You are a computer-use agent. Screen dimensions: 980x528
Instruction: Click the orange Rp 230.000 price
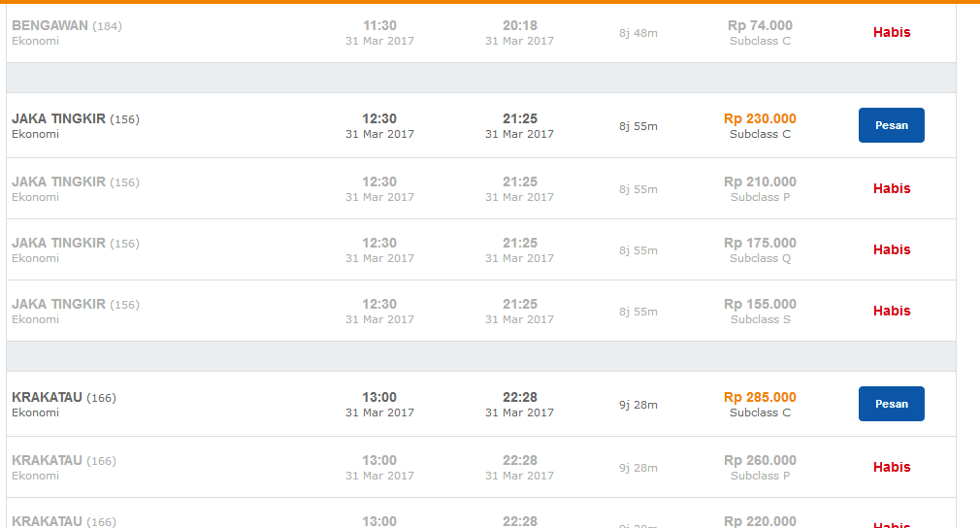[x=760, y=118]
